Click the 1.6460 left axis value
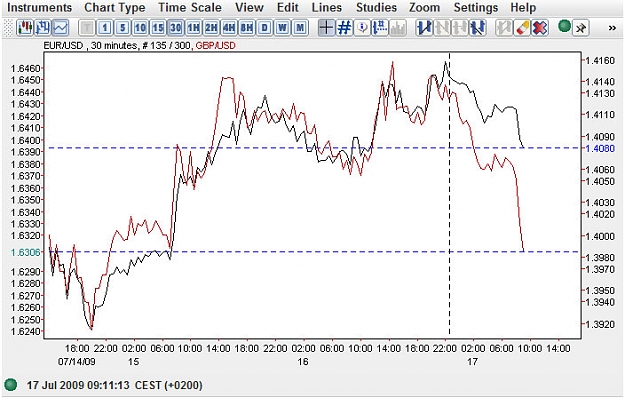625x398 pixels. 26,69
